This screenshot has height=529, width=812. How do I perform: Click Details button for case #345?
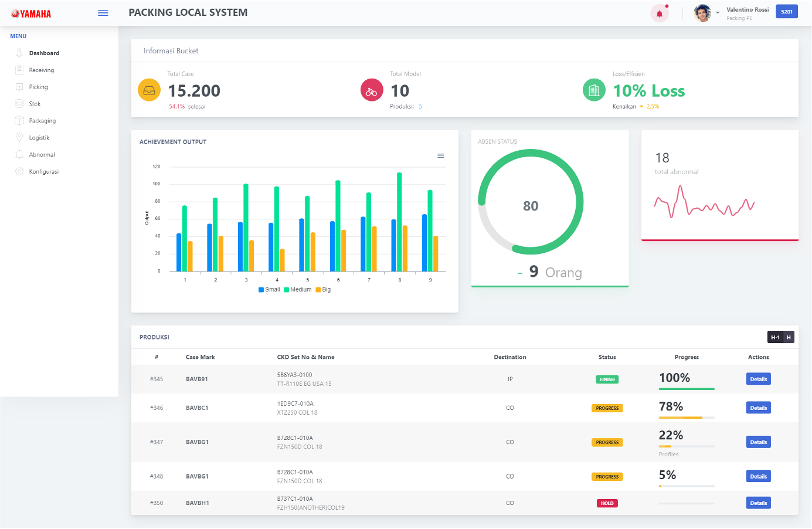point(758,379)
